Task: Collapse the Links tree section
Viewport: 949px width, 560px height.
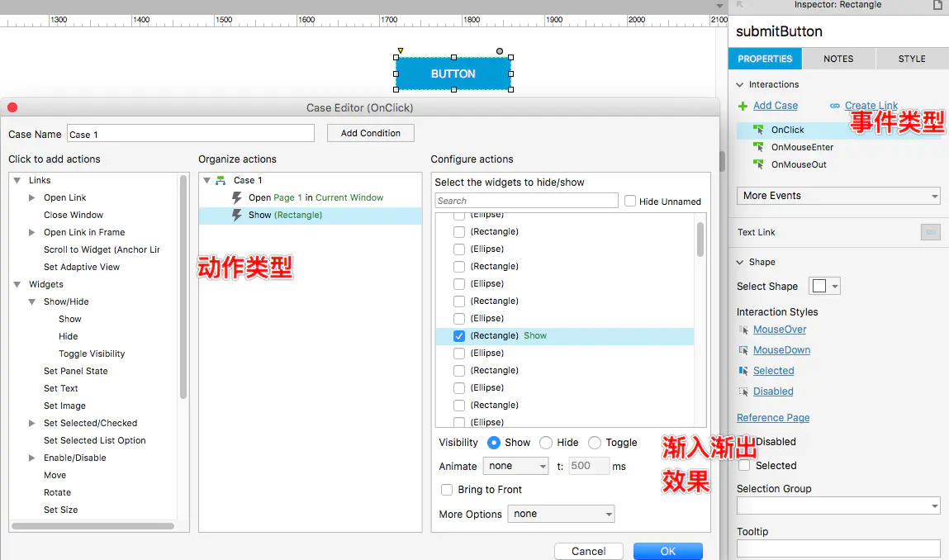Action: 17,180
